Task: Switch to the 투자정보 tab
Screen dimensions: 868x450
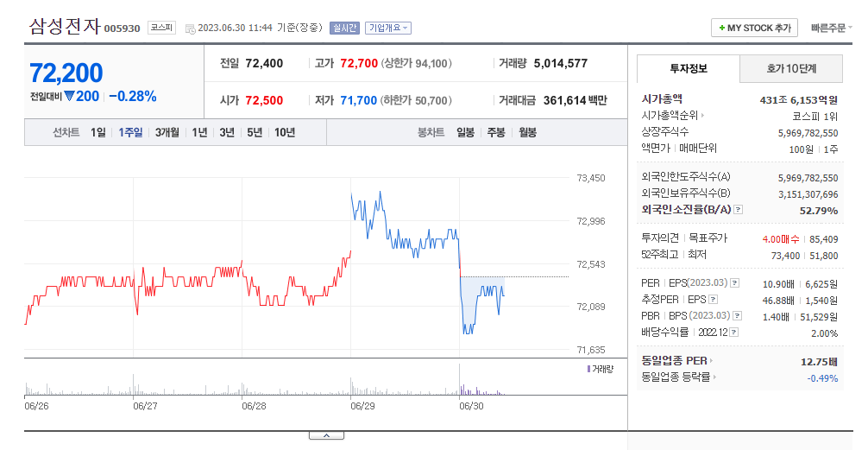Action: tap(689, 69)
